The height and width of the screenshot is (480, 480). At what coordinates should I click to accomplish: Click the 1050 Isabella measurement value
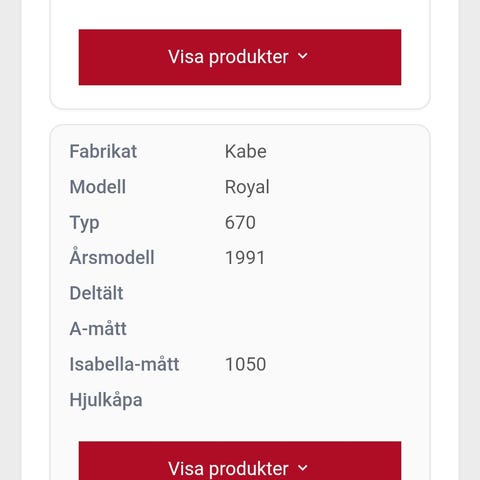point(245,364)
